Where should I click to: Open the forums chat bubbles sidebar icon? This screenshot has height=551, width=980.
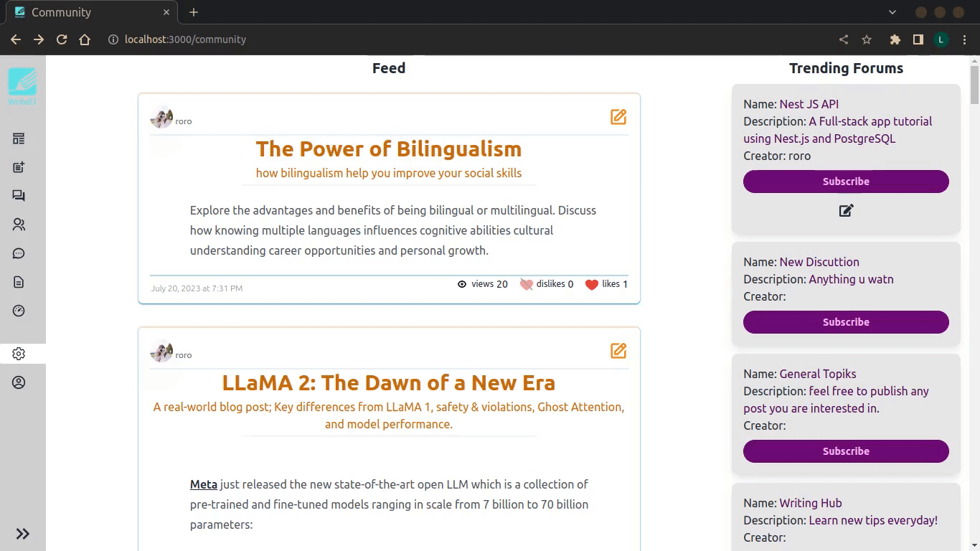(x=19, y=196)
